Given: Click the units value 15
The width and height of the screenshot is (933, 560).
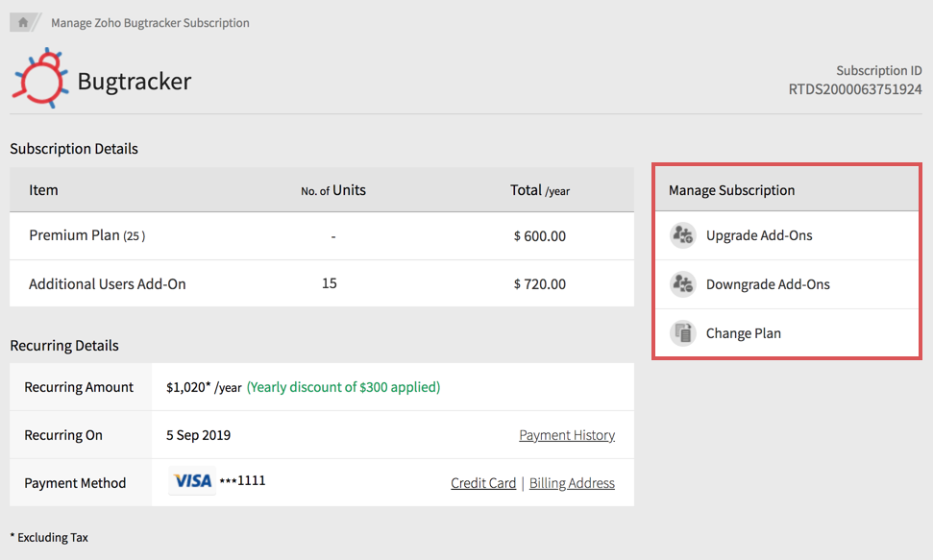Looking at the screenshot, I should (x=329, y=283).
